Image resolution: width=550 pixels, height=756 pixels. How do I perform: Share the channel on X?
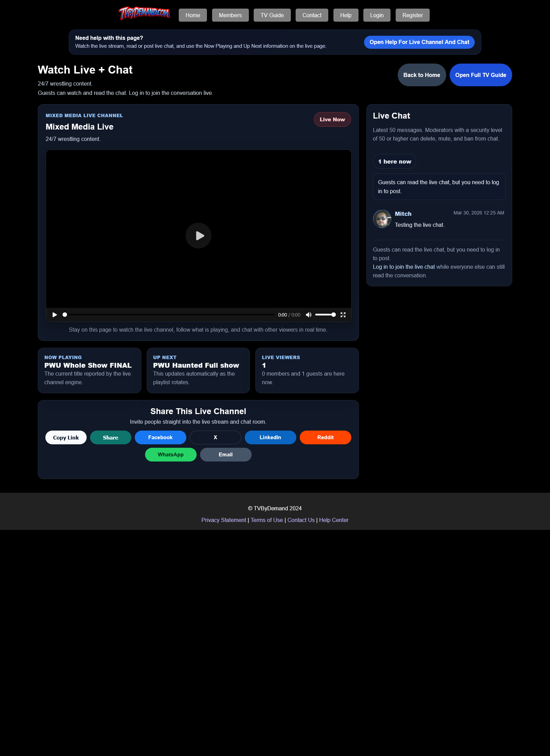(x=215, y=437)
